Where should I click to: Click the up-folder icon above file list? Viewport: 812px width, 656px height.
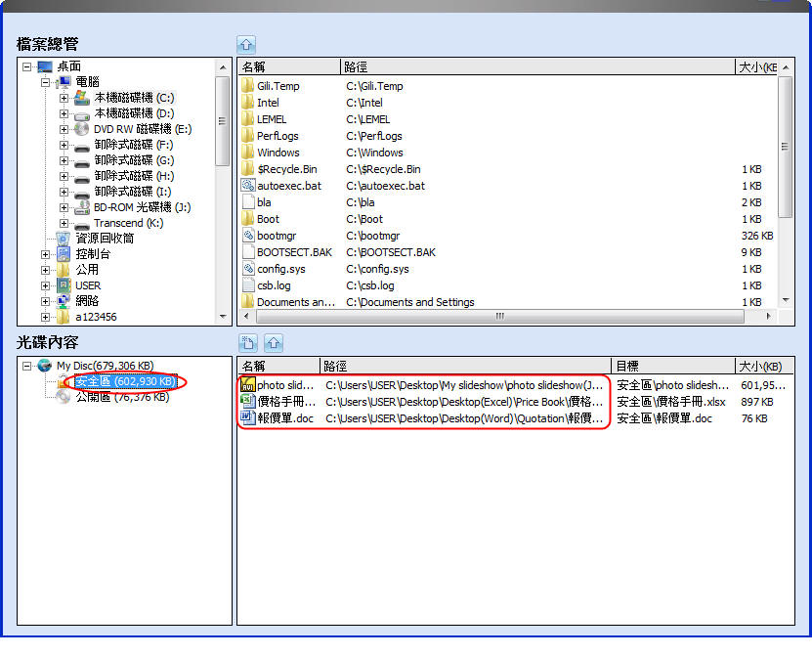(x=246, y=44)
